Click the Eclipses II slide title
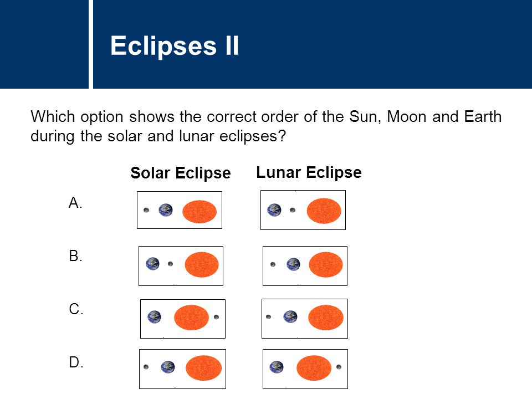The height and width of the screenshot is (399, 532). tap(175, 46)
